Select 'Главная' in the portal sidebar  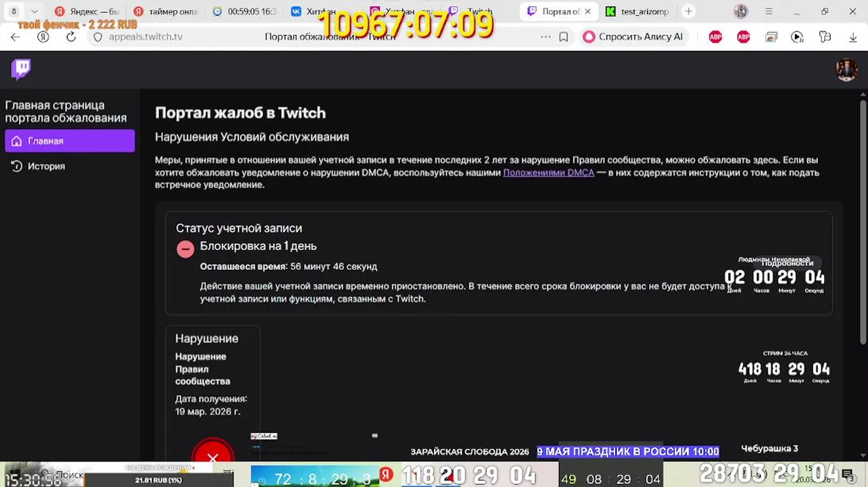70,141
